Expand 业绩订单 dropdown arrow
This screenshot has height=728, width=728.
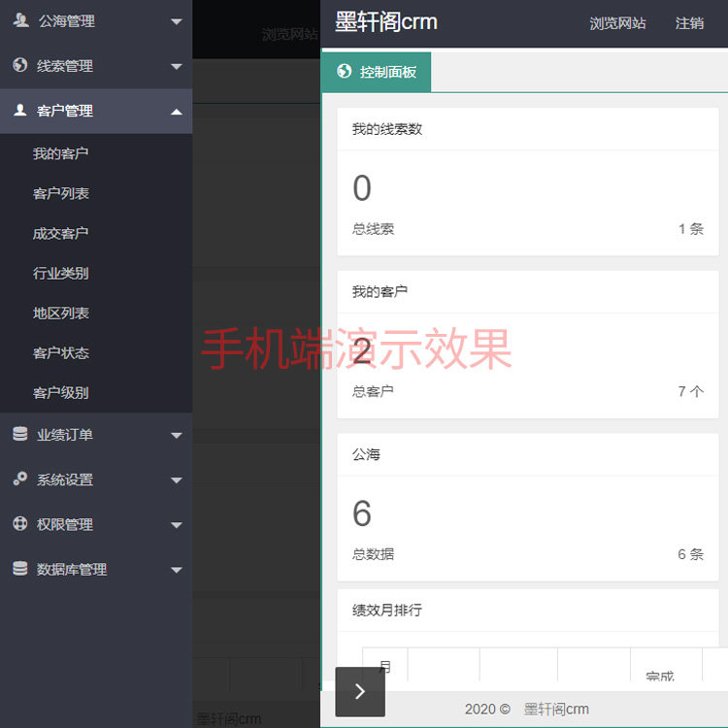(x=176, y=436)
